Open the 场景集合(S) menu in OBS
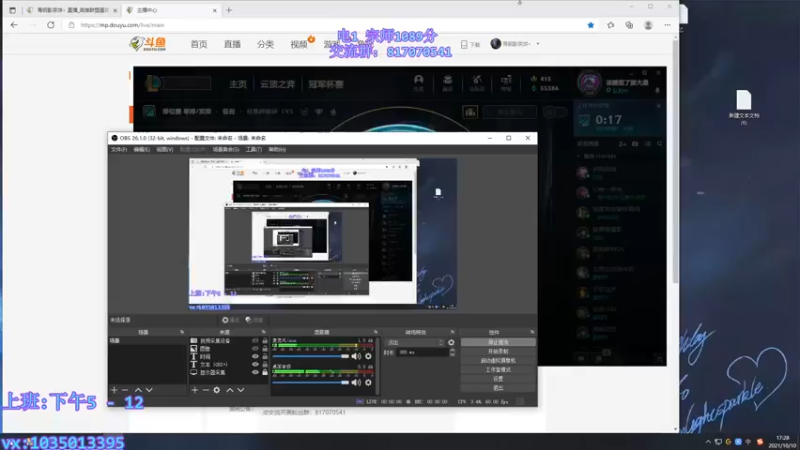The height and width of the screenshot is (450, 800). click(x=226, y=149)
